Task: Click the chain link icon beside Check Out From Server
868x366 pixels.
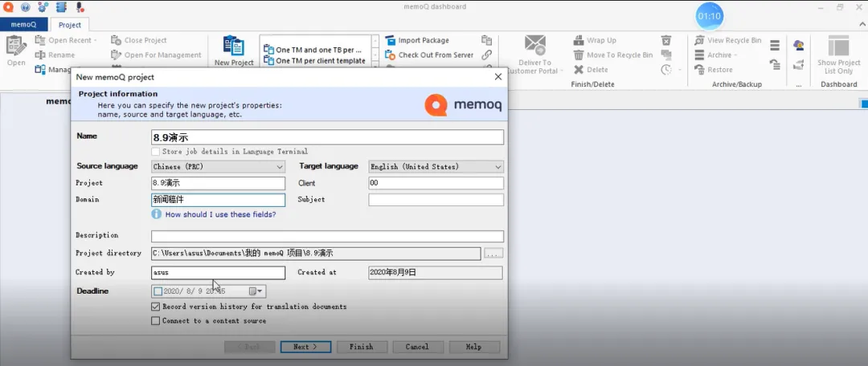Action: tap(486, 55)
